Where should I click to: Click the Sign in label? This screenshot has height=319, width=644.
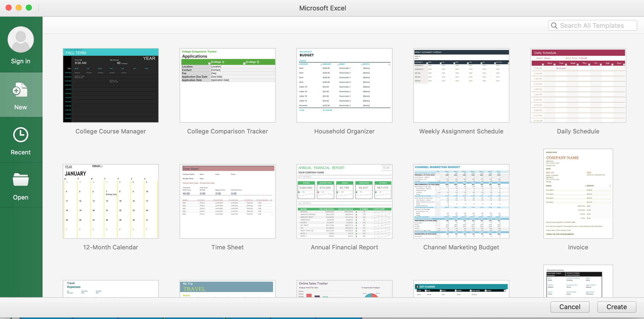pyautogui.click(x=21, y=61)
